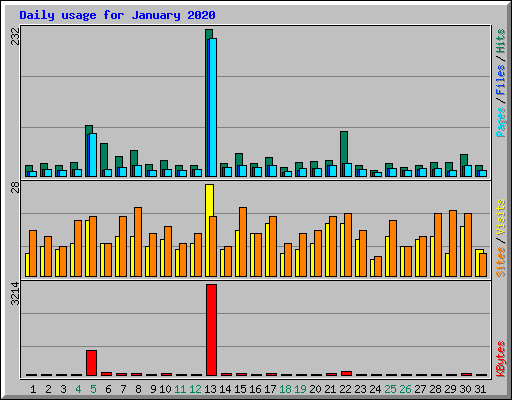The image size is (512, 400).
Task: Click the cyan pages bar for day 5
Action: coord(93,155)
